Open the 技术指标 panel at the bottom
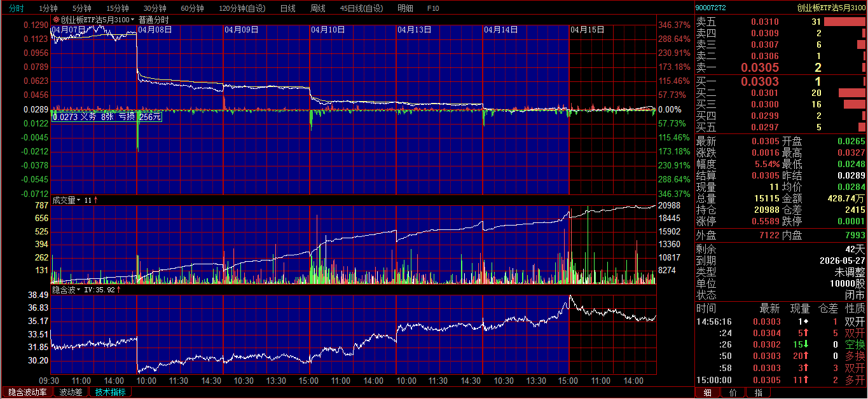868x399 pixels. click(x=110, y=392)
